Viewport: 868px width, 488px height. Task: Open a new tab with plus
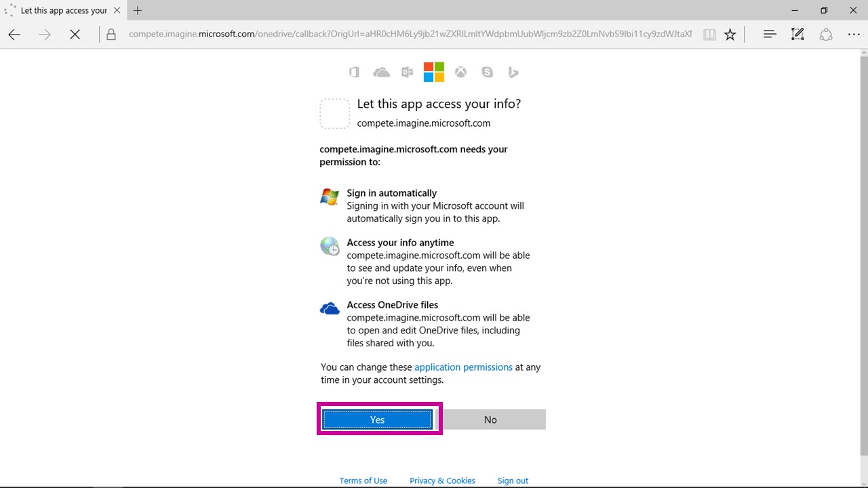tap(138, 10)
